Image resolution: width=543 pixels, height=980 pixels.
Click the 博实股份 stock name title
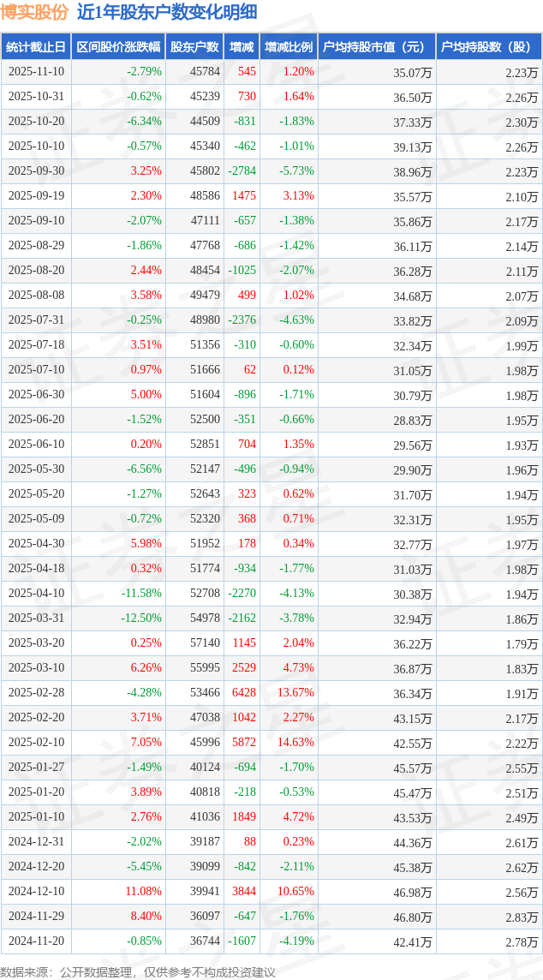(34, 12)
